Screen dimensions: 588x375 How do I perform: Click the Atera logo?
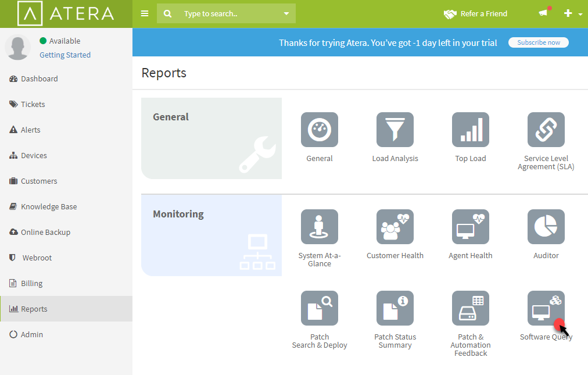click(66, 13)
